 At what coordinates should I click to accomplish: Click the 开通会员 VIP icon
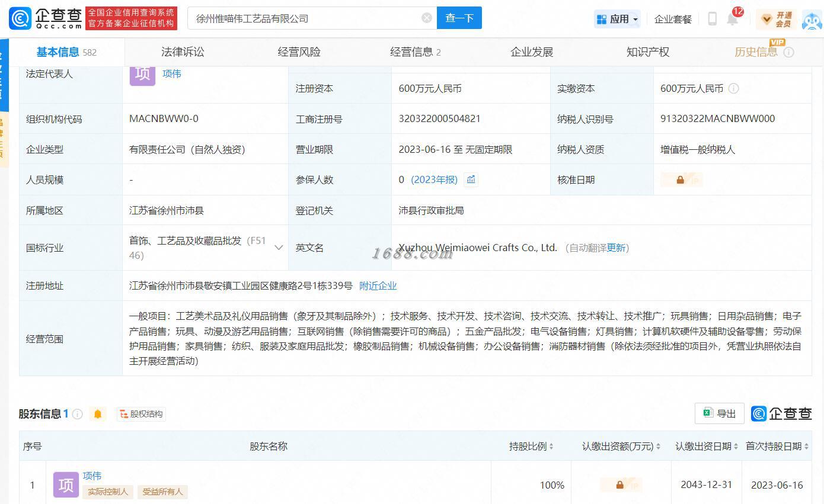[x=777, y=19]
